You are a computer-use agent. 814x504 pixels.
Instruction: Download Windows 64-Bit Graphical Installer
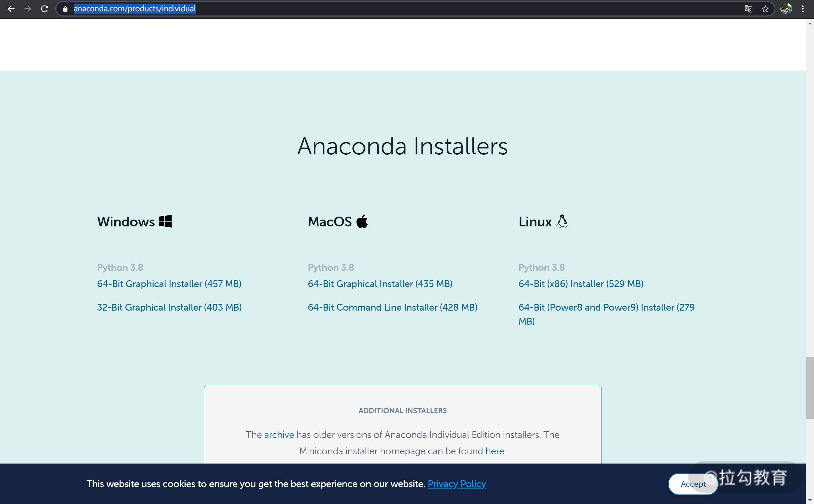(x=169, y=284)
